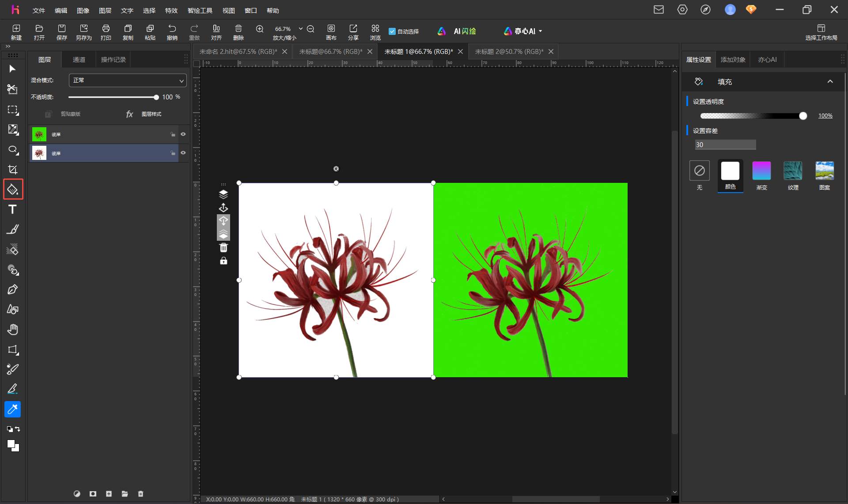
Task: Open the Share (分享) toolbar option
Action: 353,32
